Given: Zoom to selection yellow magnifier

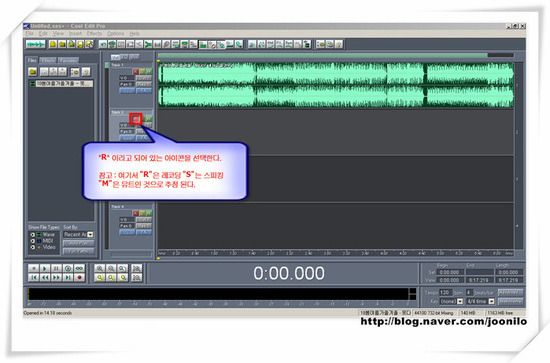Looking at the screenshot, I should [100, 277].
